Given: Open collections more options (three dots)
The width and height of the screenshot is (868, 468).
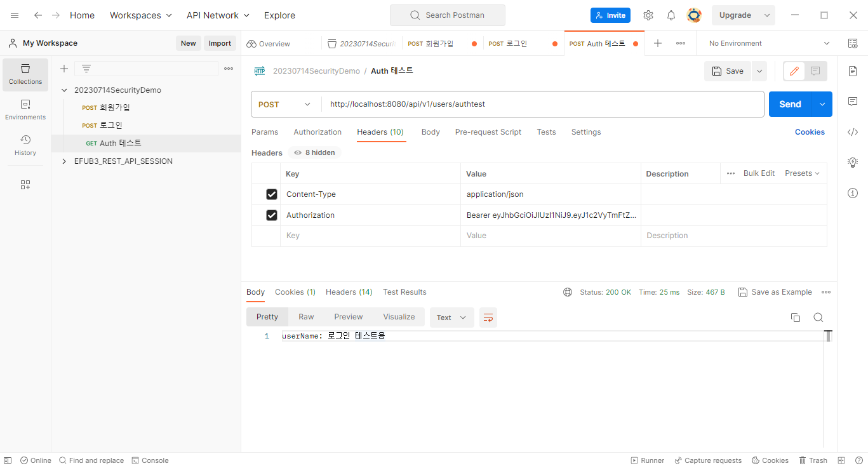Looking at the screenshot, I should 229,69.
